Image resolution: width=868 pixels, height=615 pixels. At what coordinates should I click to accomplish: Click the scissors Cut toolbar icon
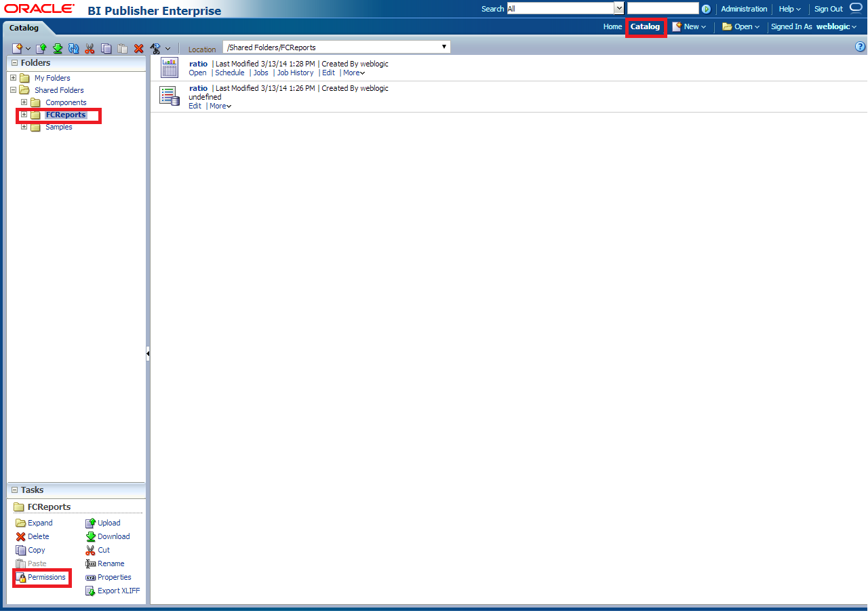(x=90, y=48)
